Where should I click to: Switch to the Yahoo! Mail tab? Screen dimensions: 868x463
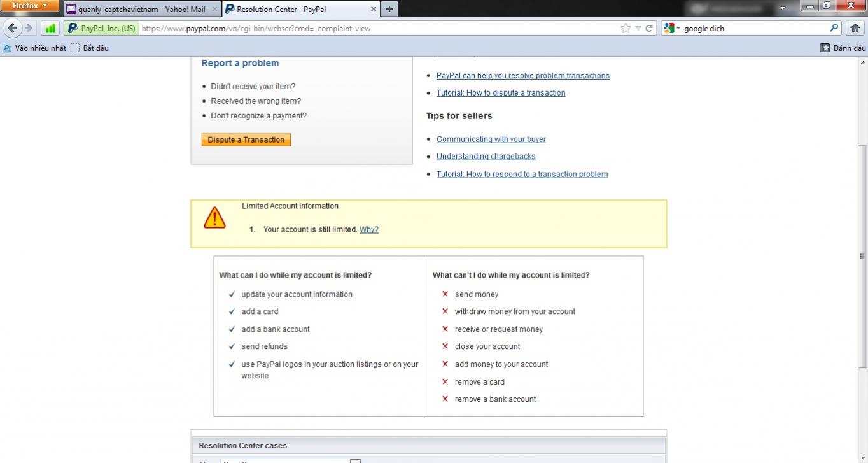142,10
